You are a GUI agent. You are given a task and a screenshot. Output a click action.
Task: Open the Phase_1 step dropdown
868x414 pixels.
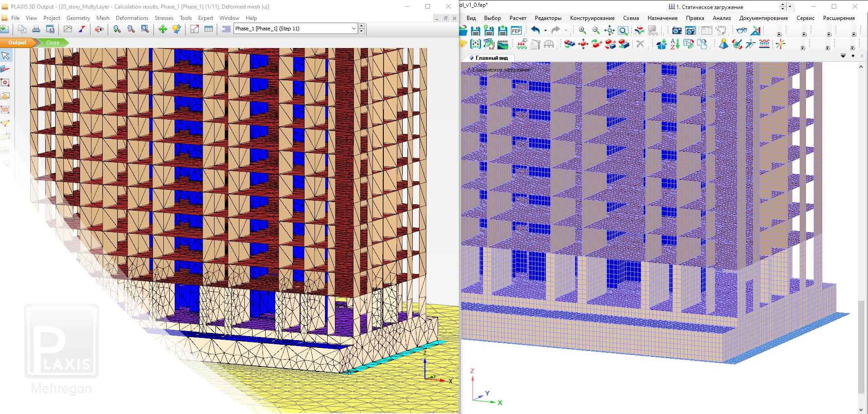tap(353, 29)
